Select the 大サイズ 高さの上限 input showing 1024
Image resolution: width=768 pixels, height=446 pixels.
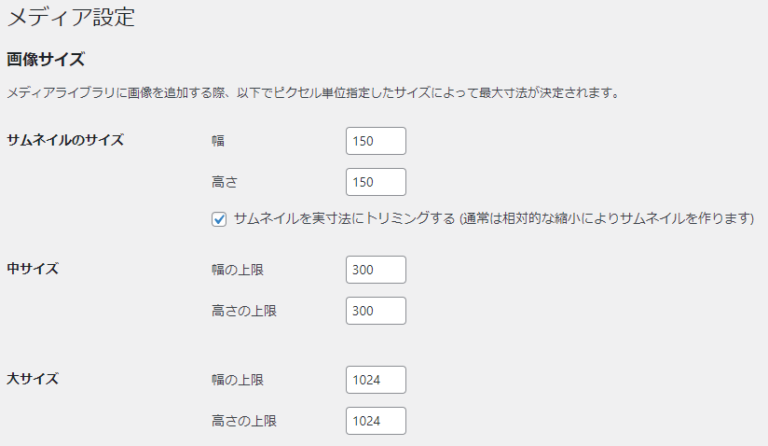tap(375, 421)
